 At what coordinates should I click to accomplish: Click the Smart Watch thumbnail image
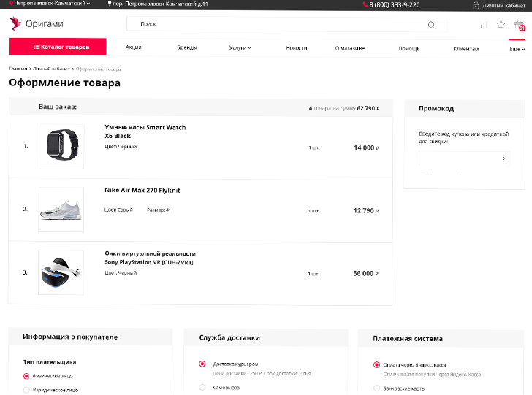[x=61, y=147]
